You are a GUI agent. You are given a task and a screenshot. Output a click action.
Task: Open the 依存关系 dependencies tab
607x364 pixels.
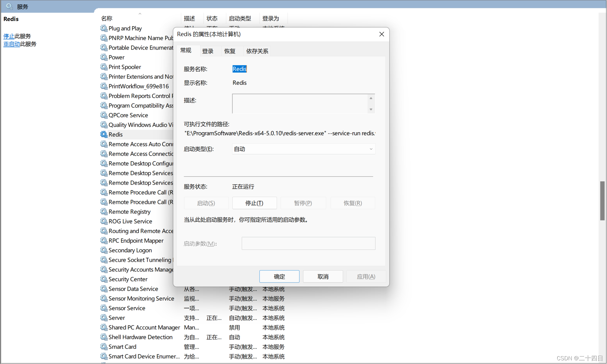point(257,51)
